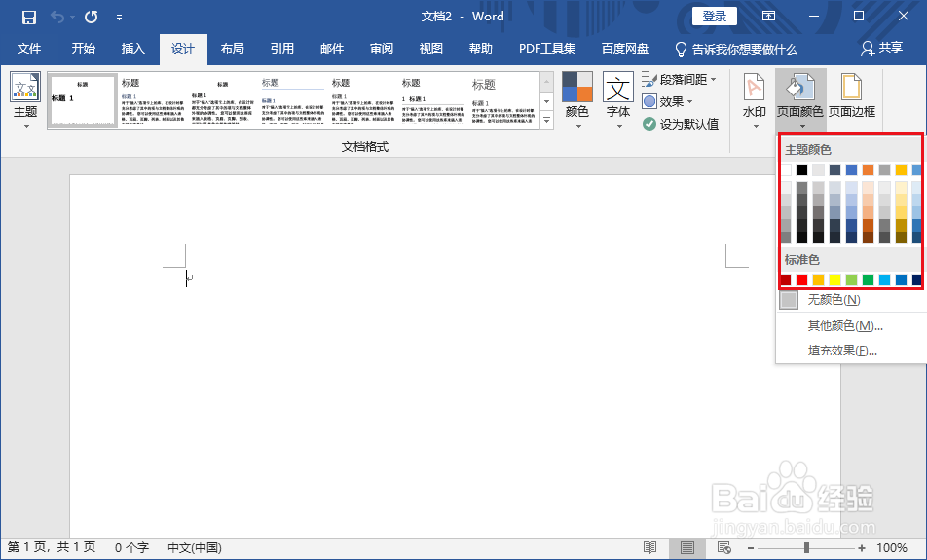Choose the light blue standard color

(x=884, y=280)
